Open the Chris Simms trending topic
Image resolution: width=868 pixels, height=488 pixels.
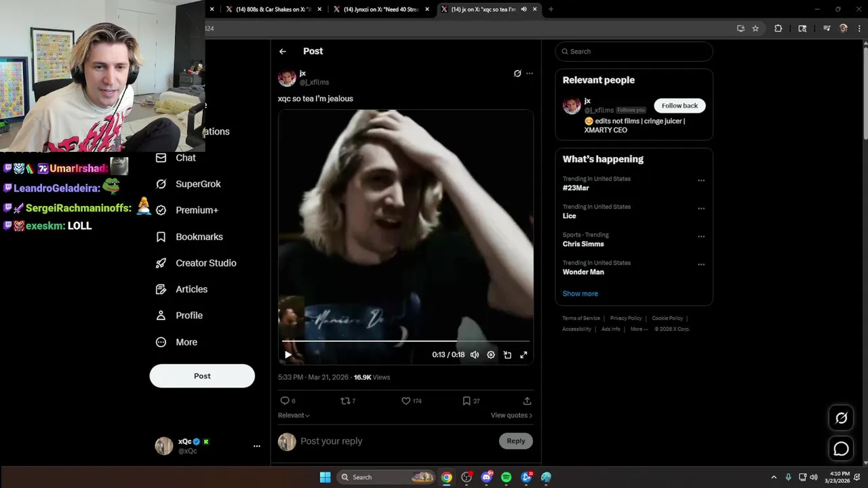tap(583, 244)
